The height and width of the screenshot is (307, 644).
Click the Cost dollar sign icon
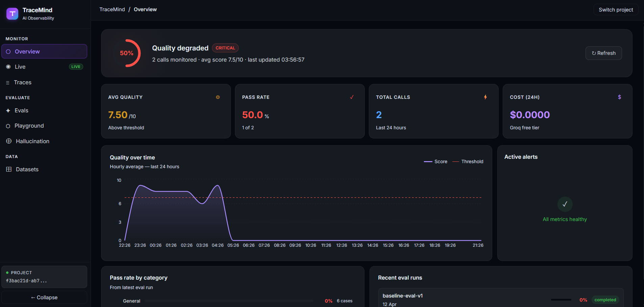tap(619, 97)
